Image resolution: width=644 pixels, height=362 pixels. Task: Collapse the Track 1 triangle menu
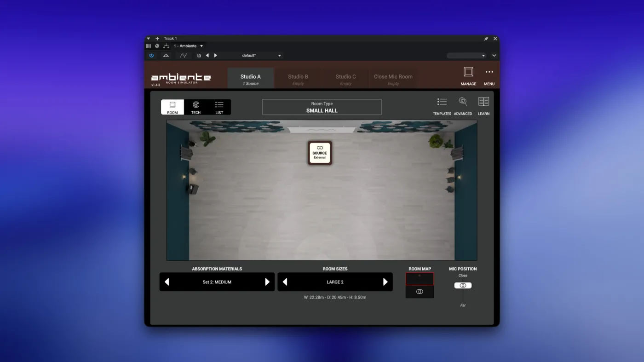[148, 39]
